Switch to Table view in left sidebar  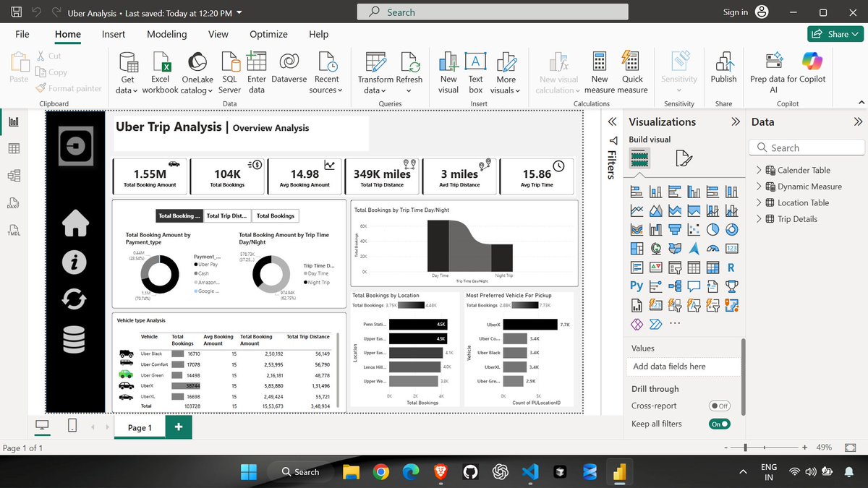pos(14,148)
